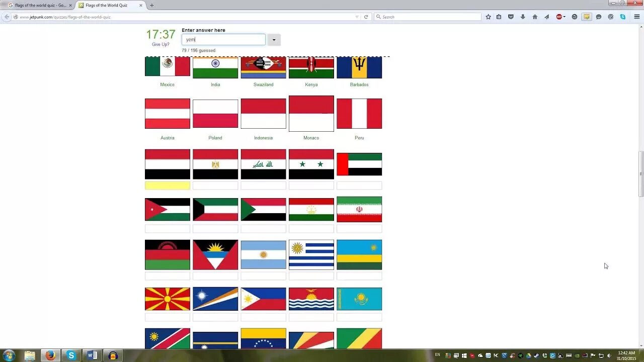Screen dimensions: 644x362
Task: Open the Windows Start button
Action: (x=9, y=355)
